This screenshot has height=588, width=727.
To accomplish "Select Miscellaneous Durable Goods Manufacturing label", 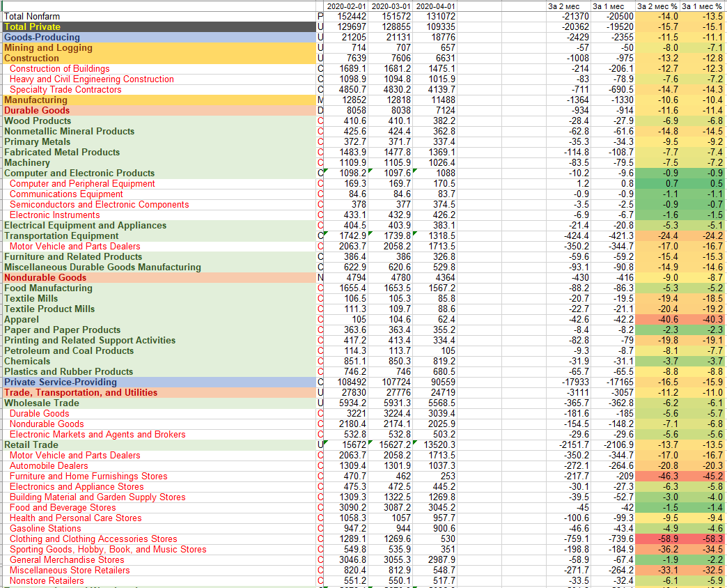I will [102, 267].
